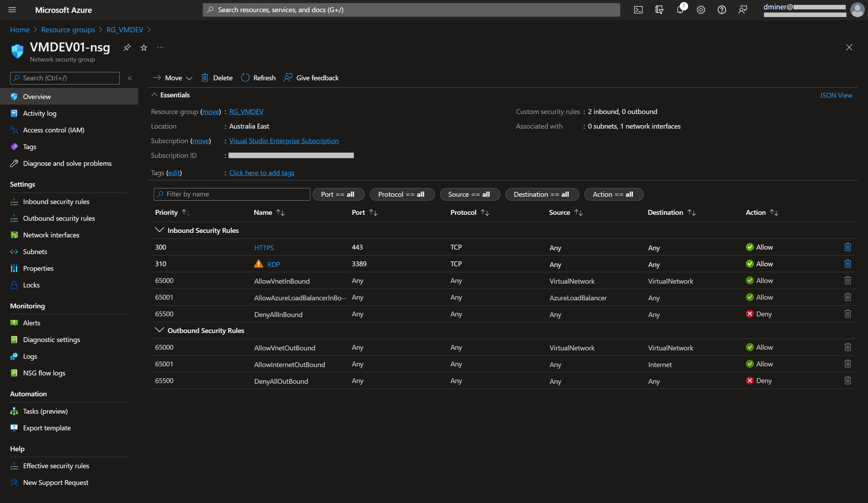The image size is (868, 503).
Task: Click the trash icon for DenyAllOutBound
Action: (847, 381)
